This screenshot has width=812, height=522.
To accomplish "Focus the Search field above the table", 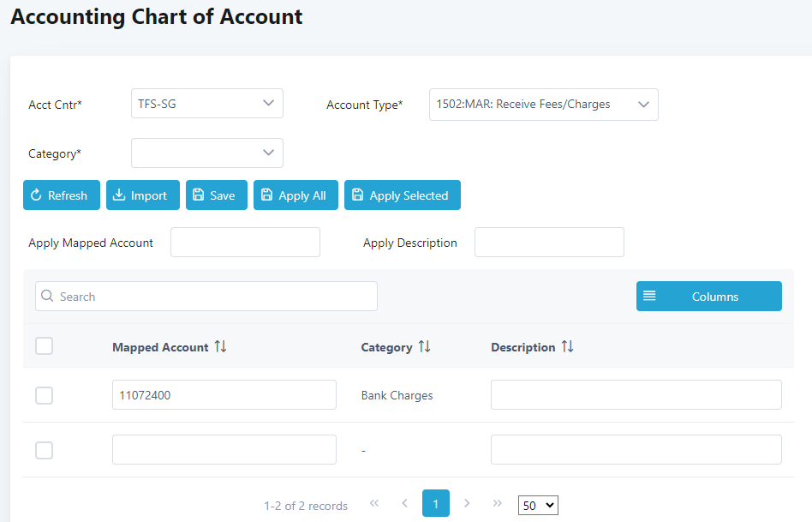I will pyautogui.click(x=206, y=296).
